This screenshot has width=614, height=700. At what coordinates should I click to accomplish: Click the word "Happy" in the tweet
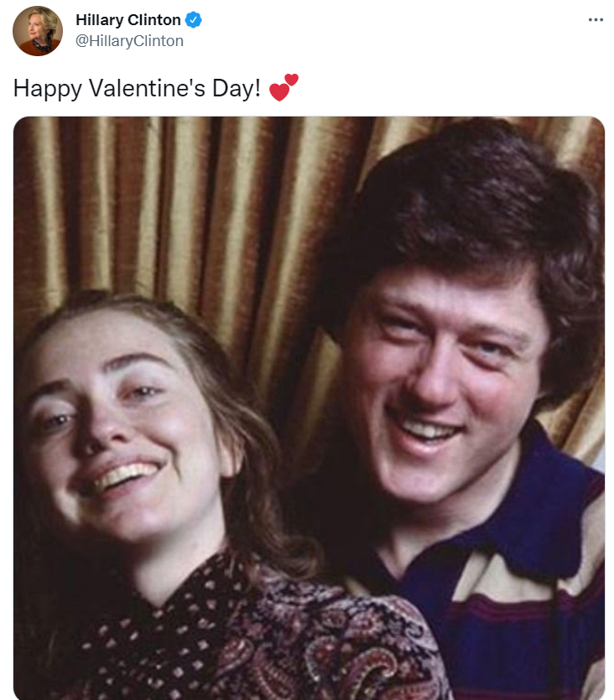click(48, 88)
